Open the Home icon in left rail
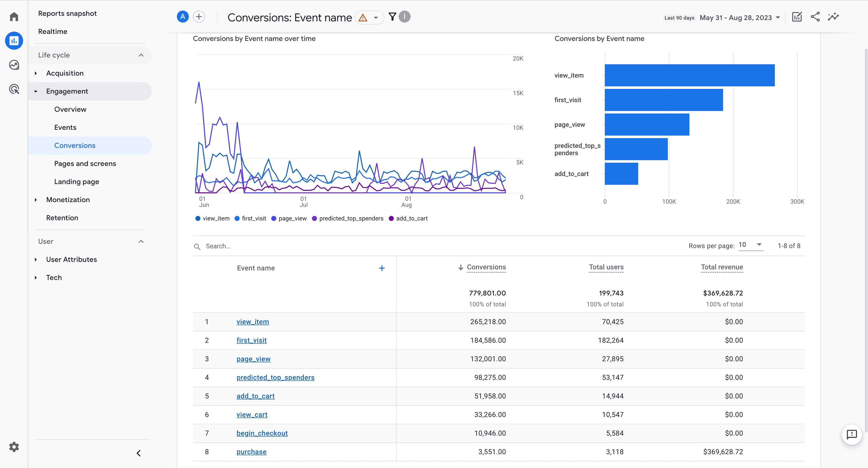The width and height of the screenshot is (868, 468). point(14,17)
